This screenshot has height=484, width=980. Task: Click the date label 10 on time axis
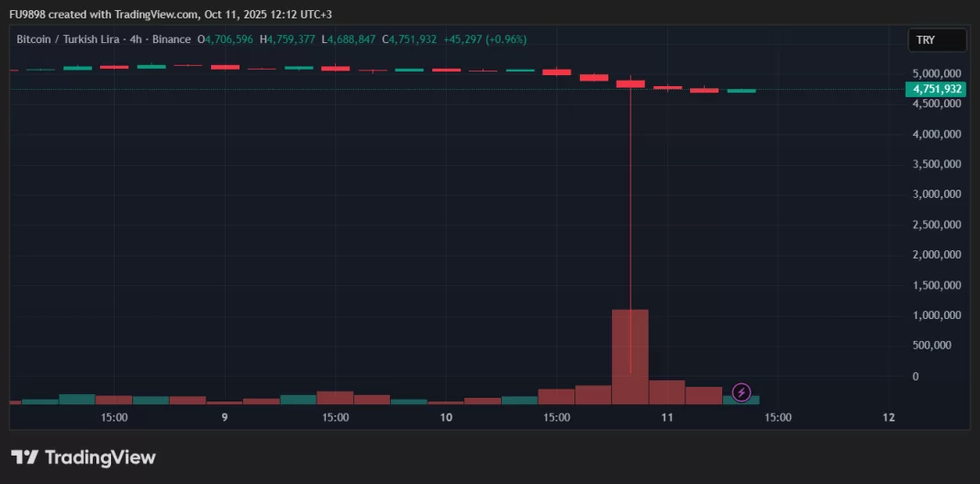pyautogui.click(x=446, y=417)
